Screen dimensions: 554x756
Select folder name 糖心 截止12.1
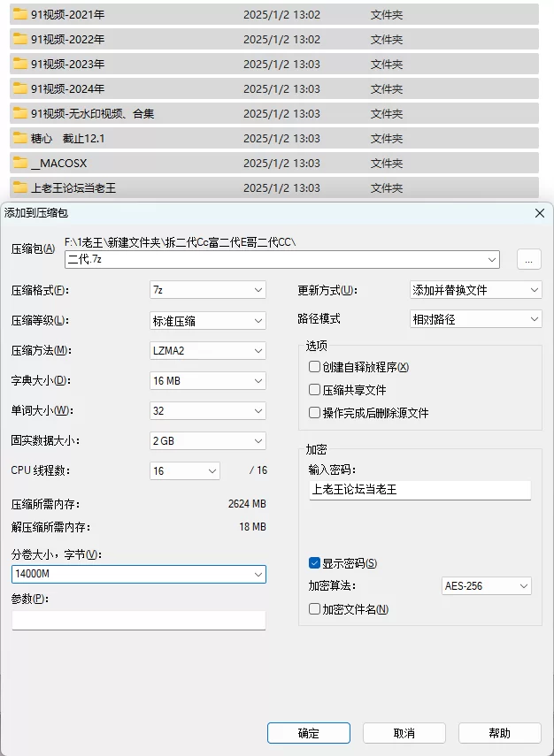pyautogui.click(x=67, y=138)
